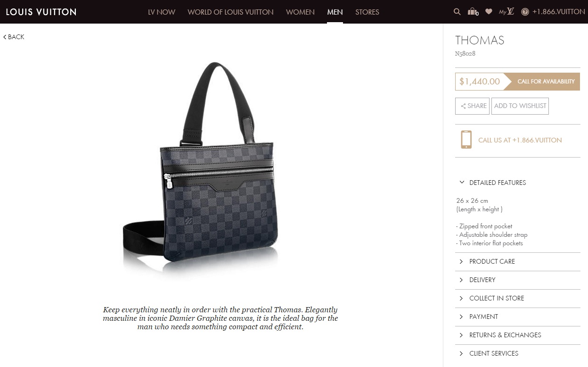Expand the Delivery section
The image size is (588, 367).
pos(517,280)
